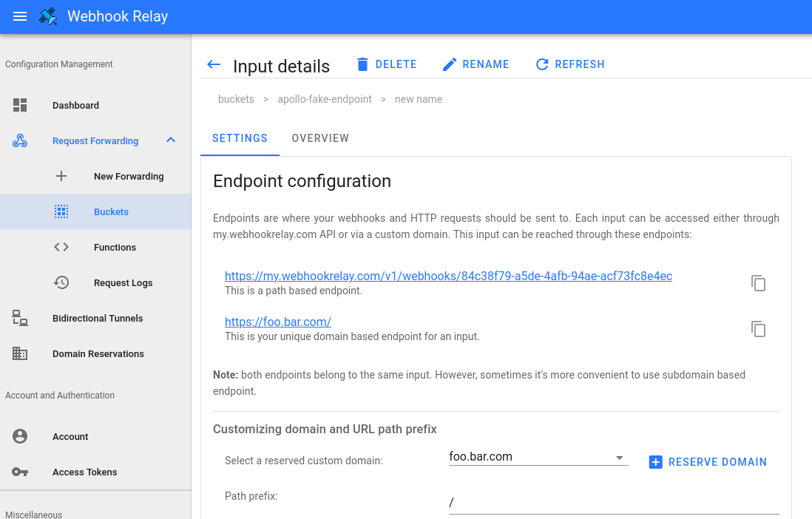Refresh the input details
This screenshot has width=812, height=519.
point(570,64)
